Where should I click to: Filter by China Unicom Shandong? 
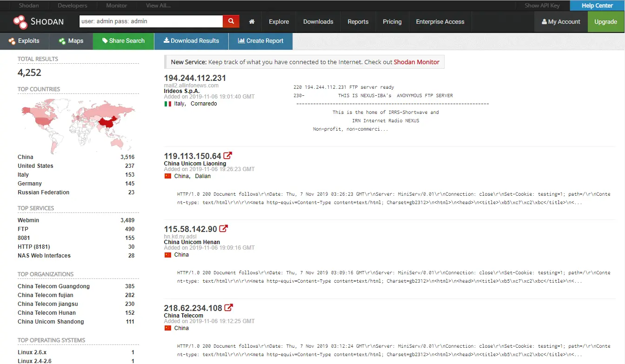51,322
